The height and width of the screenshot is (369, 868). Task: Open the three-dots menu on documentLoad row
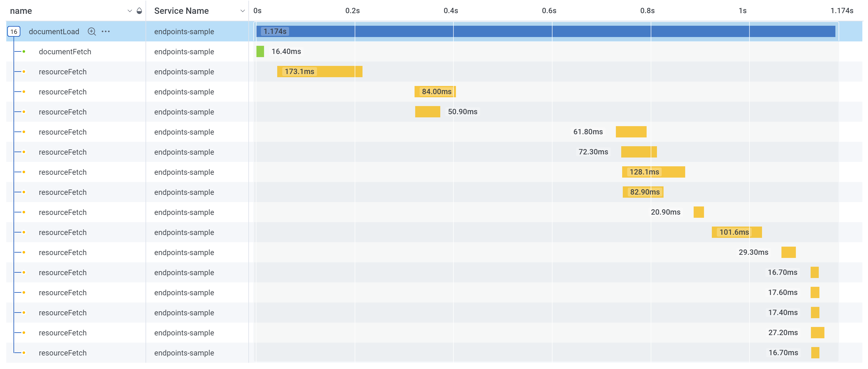coord(106,31)
